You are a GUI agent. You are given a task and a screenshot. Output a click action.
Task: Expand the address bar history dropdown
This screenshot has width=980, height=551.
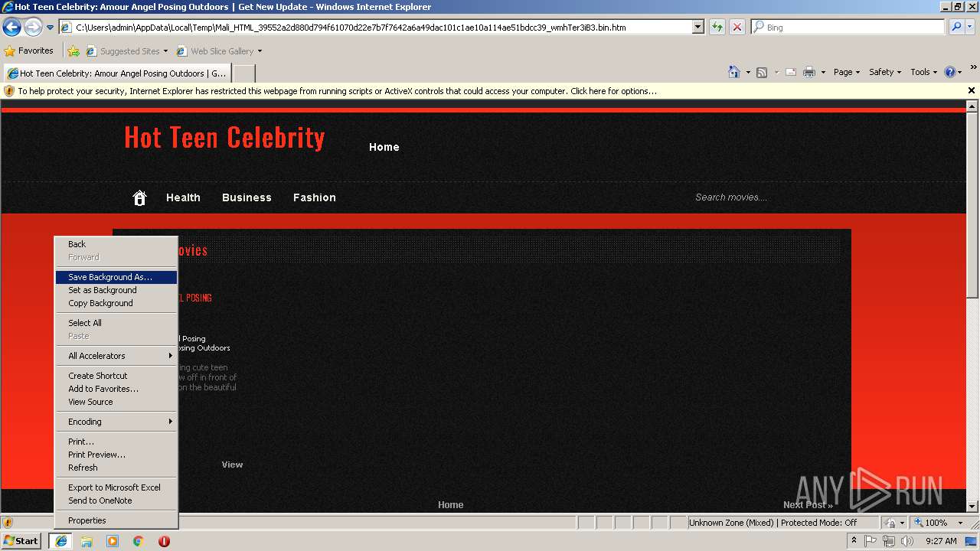click(697, 27)
